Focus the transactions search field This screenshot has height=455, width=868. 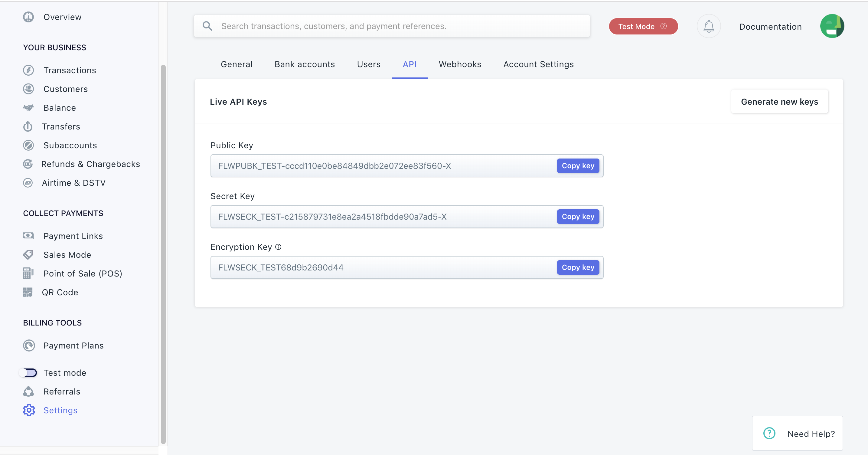[x=392, y=26]
